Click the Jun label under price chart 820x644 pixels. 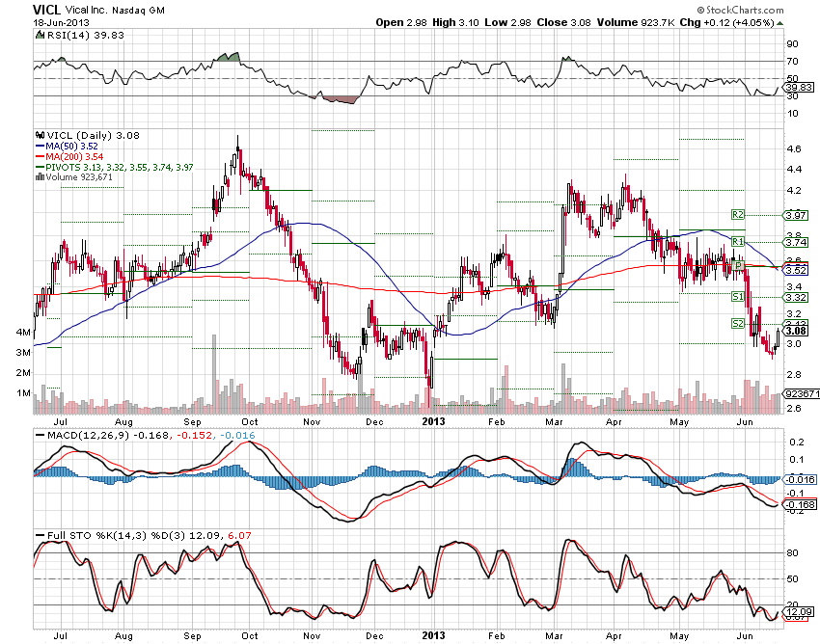click(x=745, y=422)
